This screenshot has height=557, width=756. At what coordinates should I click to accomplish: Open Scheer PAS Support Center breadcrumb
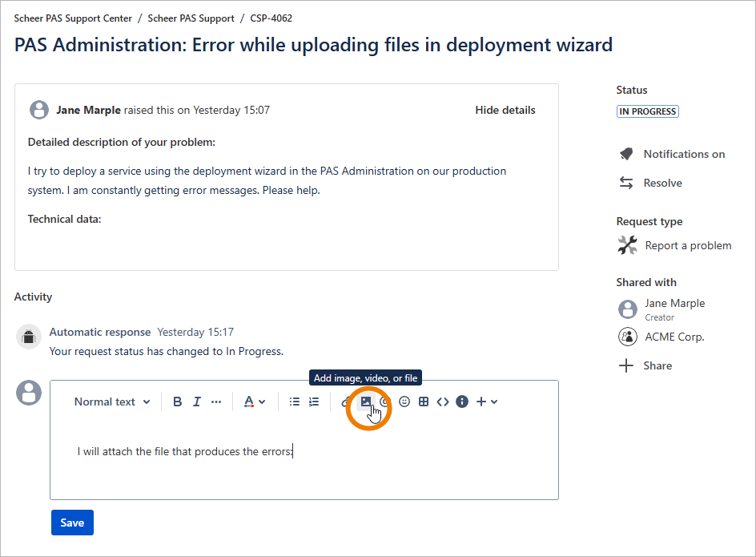click(x=73, y=18)
